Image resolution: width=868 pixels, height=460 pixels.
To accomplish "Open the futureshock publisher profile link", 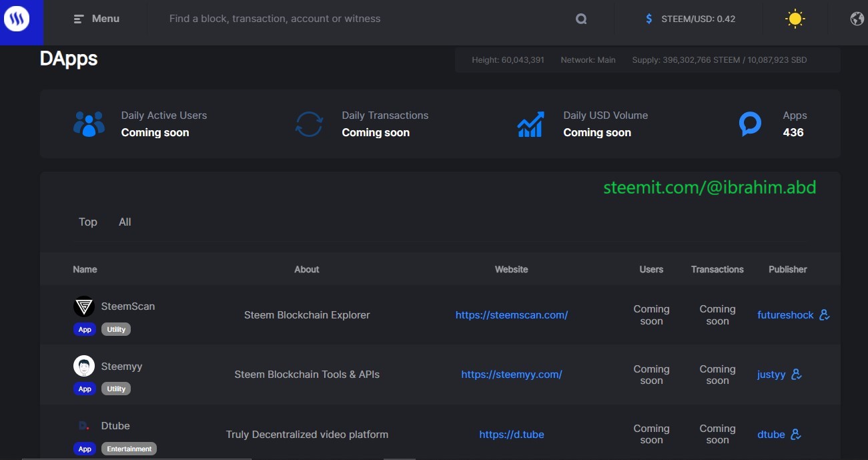I will (x=785, y=315).
